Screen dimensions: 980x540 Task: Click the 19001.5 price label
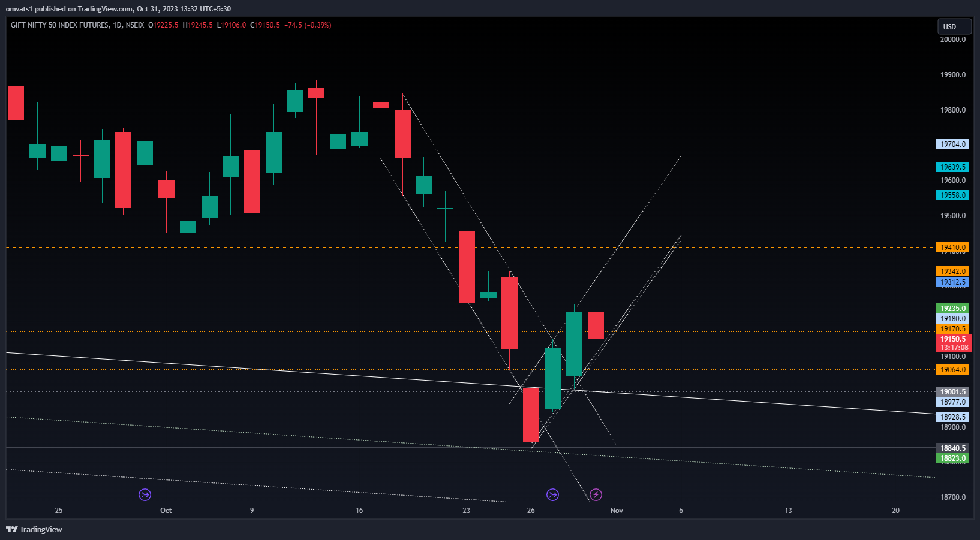(x=952, y=392)
